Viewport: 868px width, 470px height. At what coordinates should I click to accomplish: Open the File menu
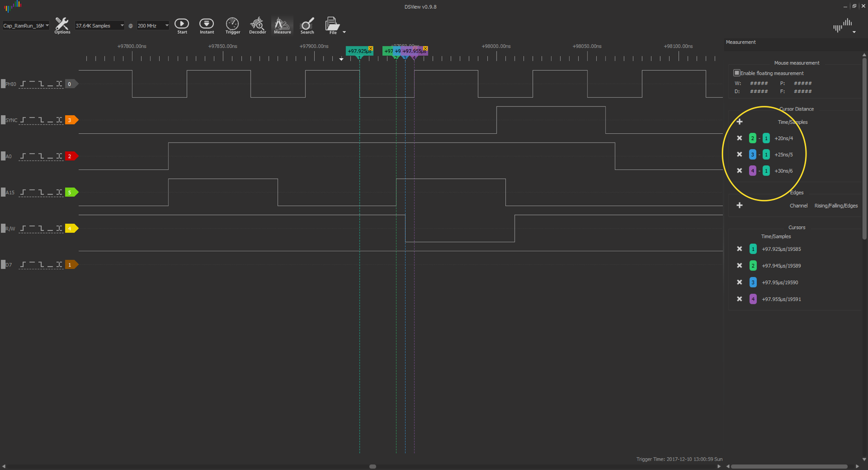pos(333,25)
